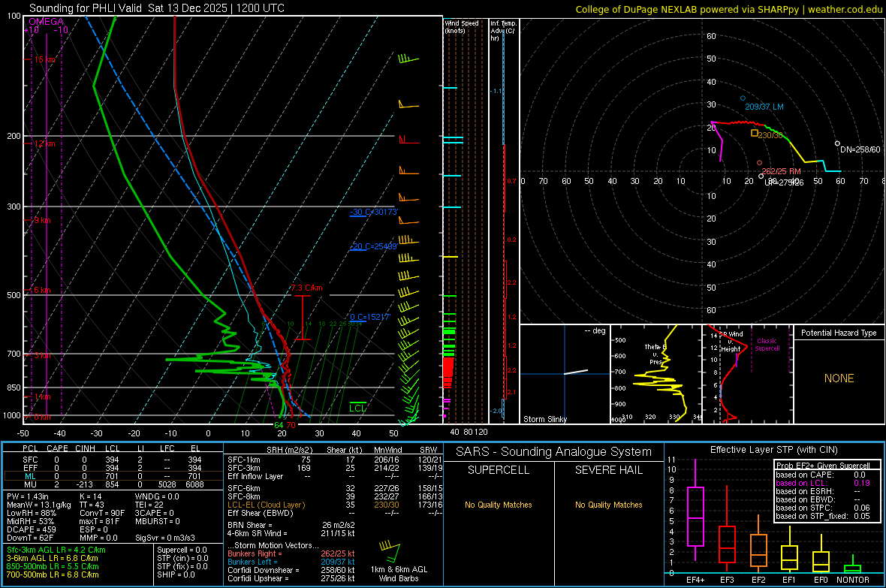The width and height of the screenshot is (886, 588).
Task: Click the Inf. Temp. Adv. panel header
Action: click(503, 31)
